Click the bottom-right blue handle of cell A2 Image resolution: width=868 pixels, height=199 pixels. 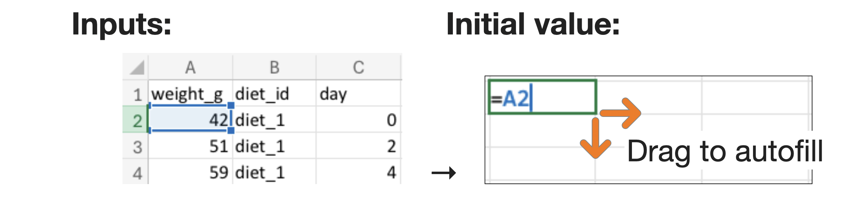point(231,130)
